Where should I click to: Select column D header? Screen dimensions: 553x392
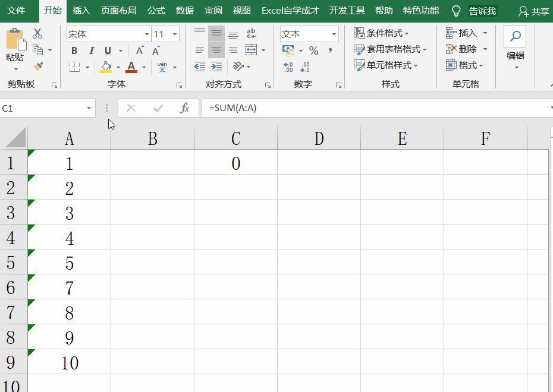(x=319, y=138)
